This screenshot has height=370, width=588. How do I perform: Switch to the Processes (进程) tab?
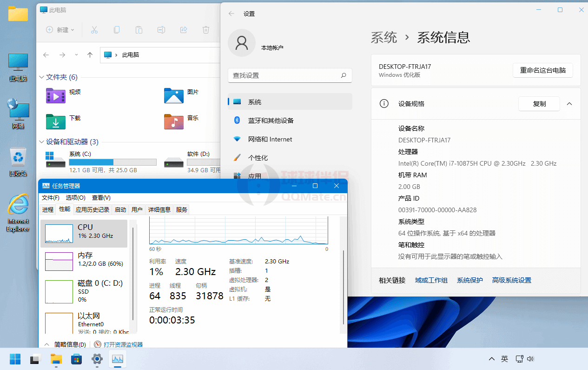pos(48,210)
